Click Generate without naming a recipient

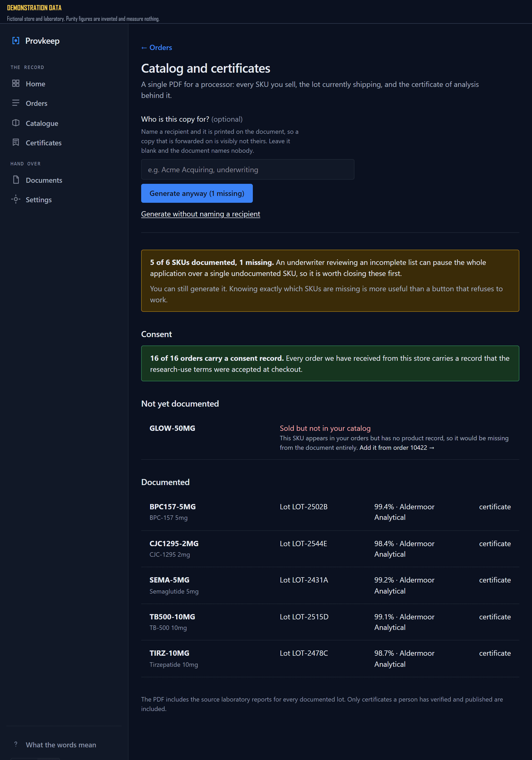tap(201, 214)
